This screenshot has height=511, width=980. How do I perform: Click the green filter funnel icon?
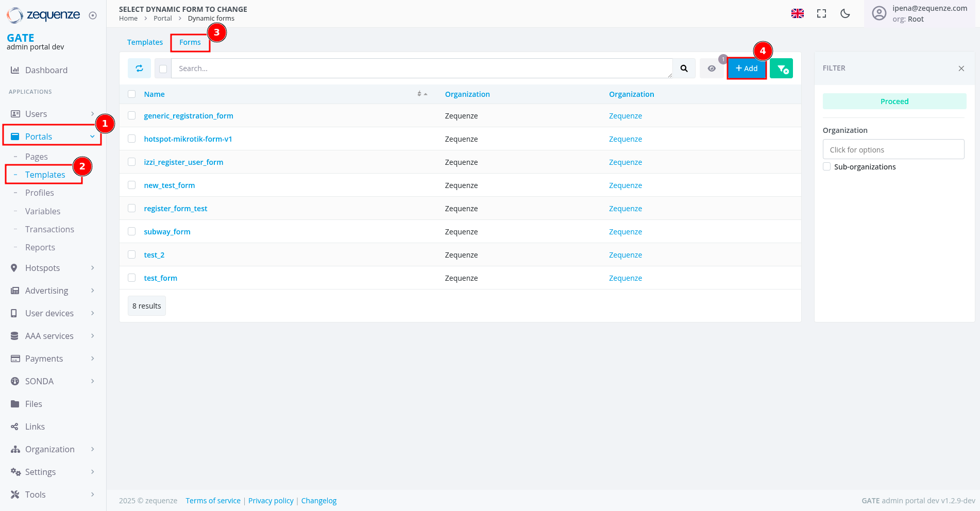pos(781,69)
